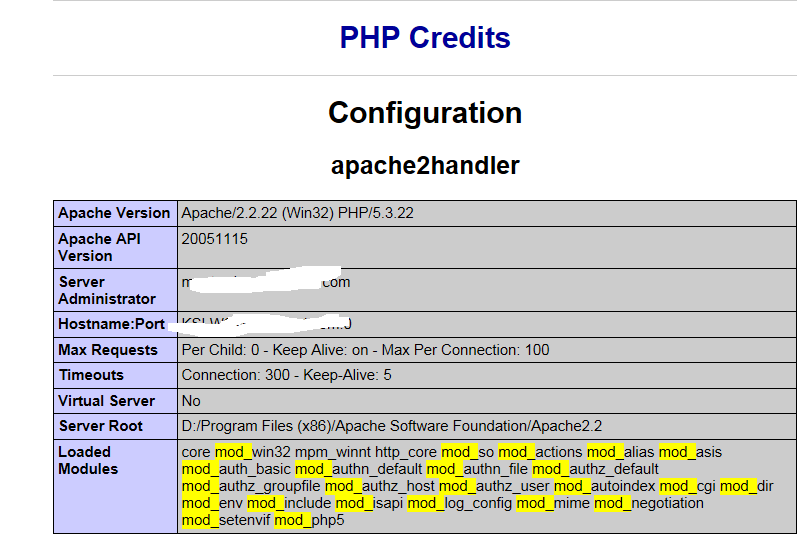The image size is (807, 544).
Task: Click the mod_auth_basic module name
Action: 236,469
